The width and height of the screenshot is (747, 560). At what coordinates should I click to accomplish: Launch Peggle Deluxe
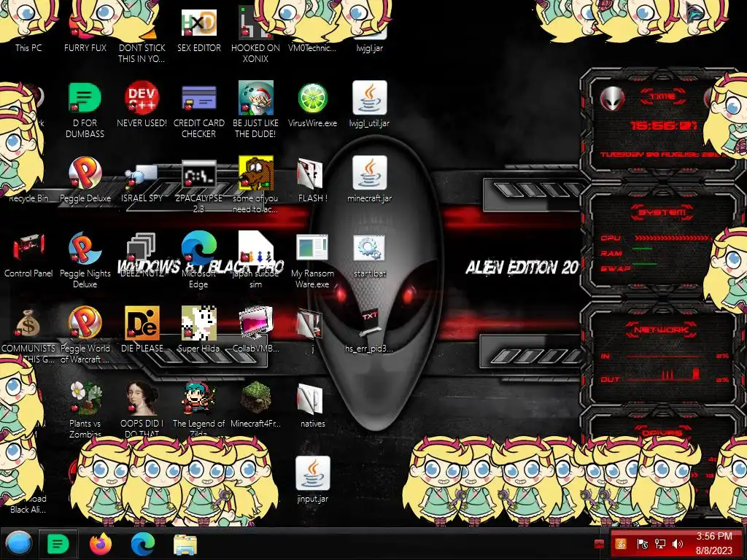85,172
